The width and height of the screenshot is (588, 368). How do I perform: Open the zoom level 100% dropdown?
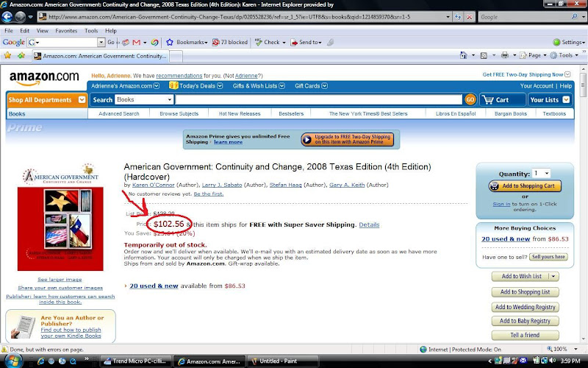[576, 349]
